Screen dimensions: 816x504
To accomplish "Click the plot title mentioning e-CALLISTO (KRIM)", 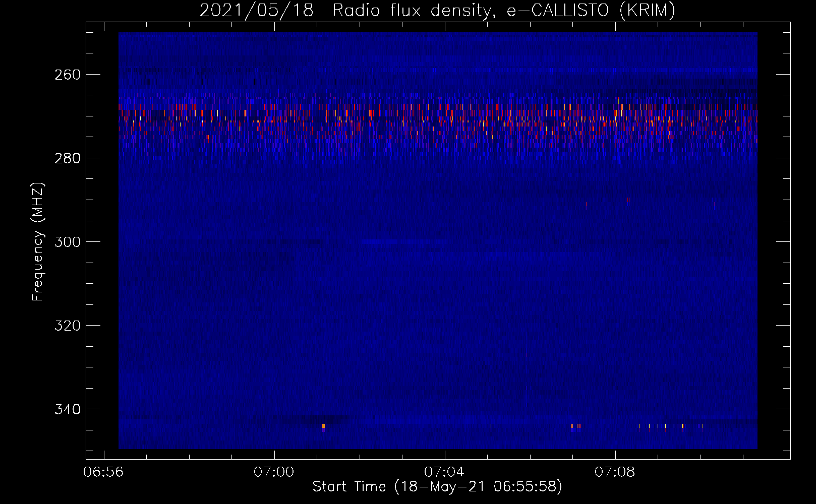I will click(x=437, y=10).
